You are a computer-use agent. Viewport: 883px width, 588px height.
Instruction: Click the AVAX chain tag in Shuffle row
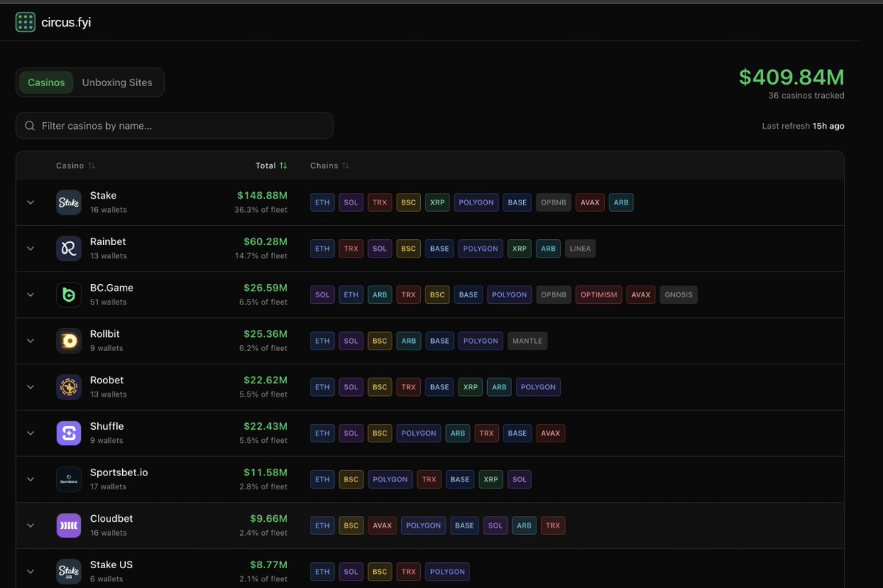coord(550,433)
